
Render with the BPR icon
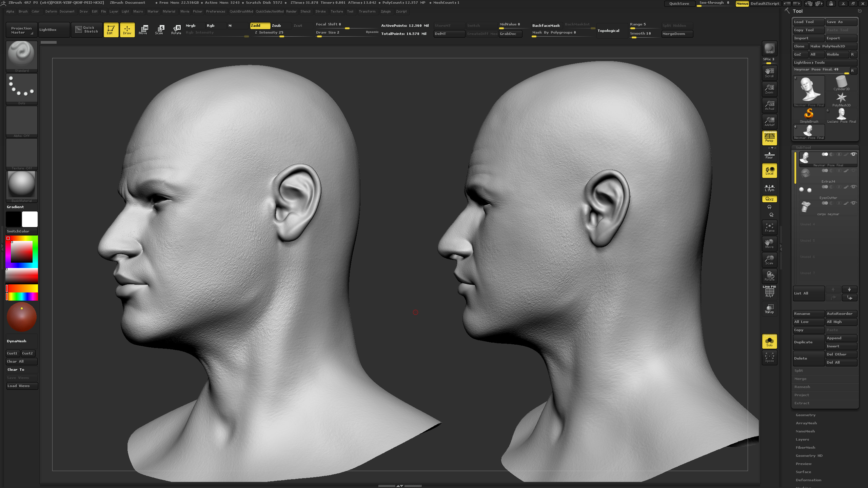pyautogui.click(x=769, y=48)
